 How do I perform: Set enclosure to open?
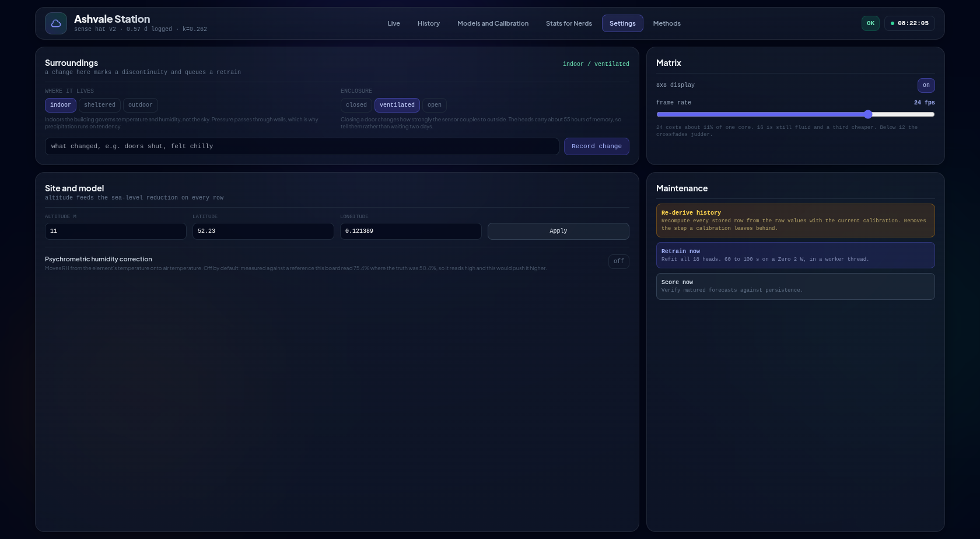[x=435, y=105]
